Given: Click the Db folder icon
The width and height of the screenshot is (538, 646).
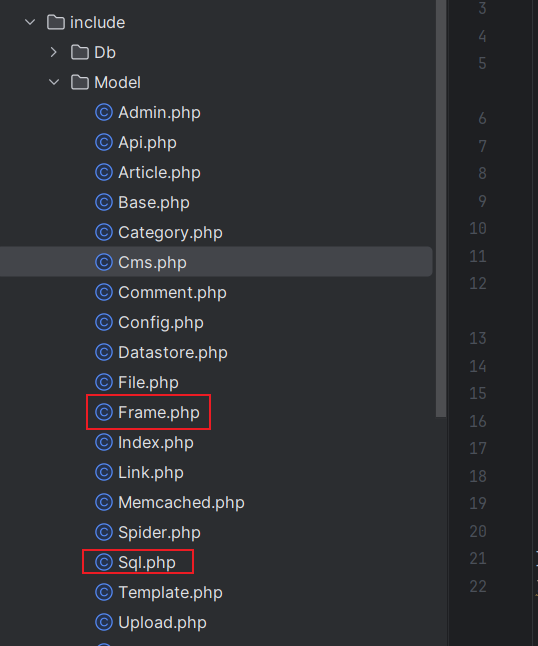Looking at the screenshot, I should pos(80,52).
